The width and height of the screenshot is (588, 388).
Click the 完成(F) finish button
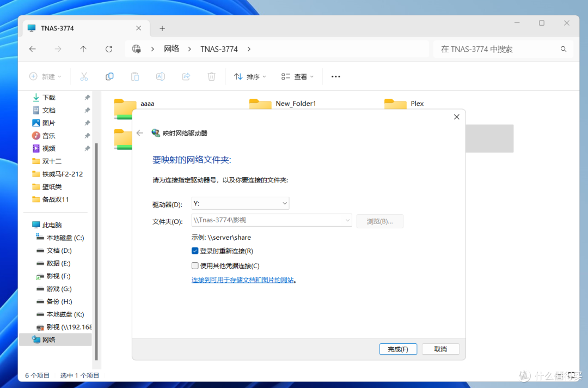(x=398, y=349)
